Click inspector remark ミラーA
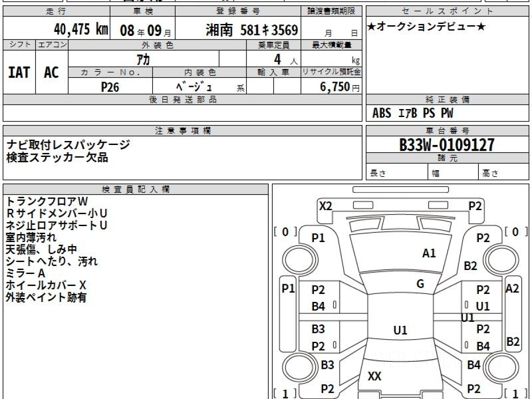 point(26,273)
